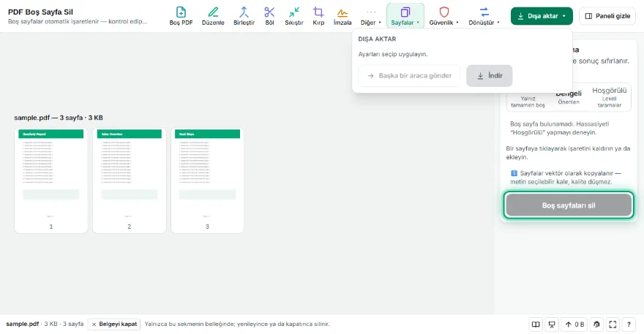Select page 3 thumbnail
This screenshot has width=644, height=334.
click(x=207, y=180)
